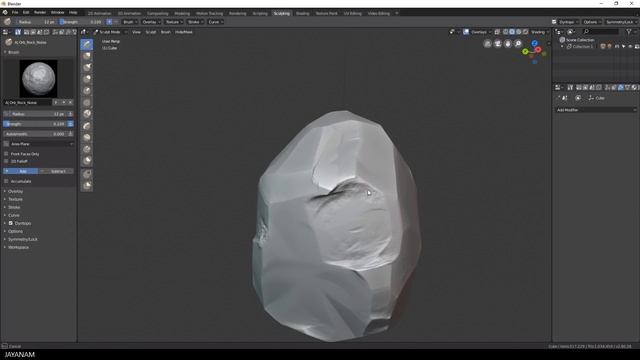Click brush icon in top tool header

(7, 22)
